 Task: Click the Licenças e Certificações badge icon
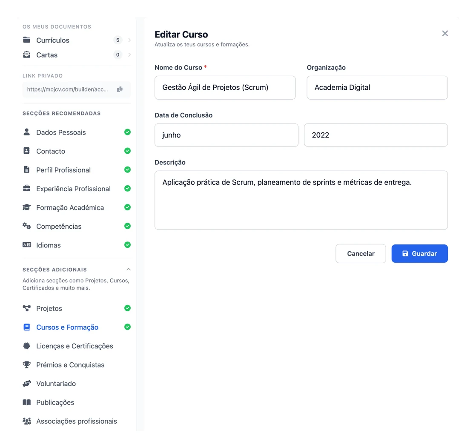click(x=27, y=346)
